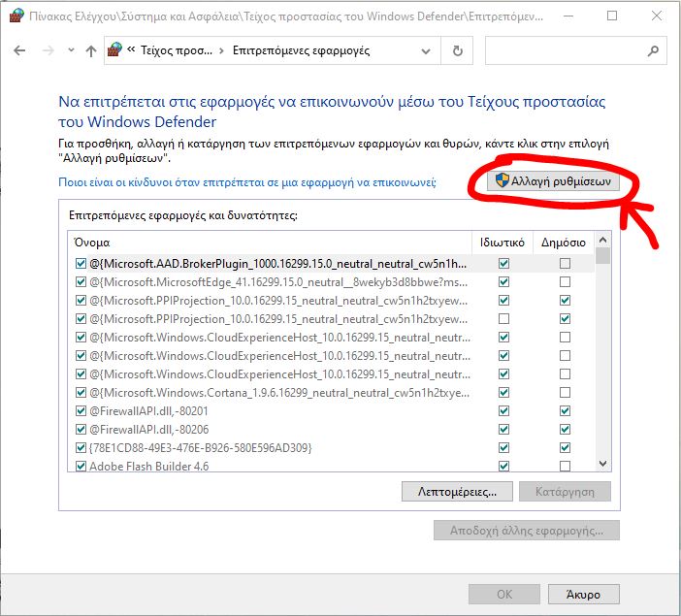
Task: Refresh the Επιτρεπόμενες εφαρμογές page
Action: tap(457, 51)
